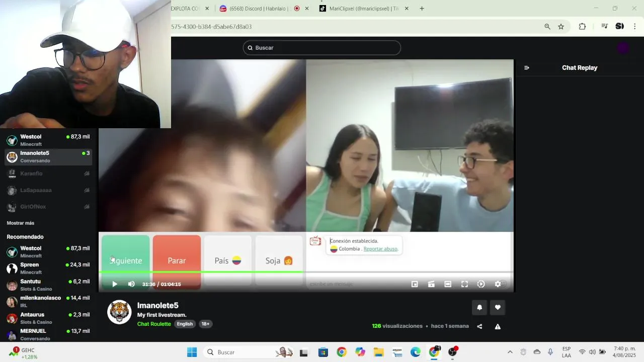Enable theater mode on the player
Image resolution: width=644 pixels, height=362 pixels.
pyautogui.click(x=448, y=284)
